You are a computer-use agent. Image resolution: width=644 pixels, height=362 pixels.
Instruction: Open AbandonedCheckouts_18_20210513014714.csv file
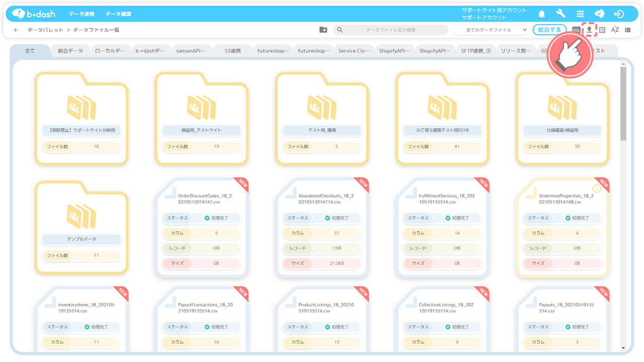click(326, 199)
